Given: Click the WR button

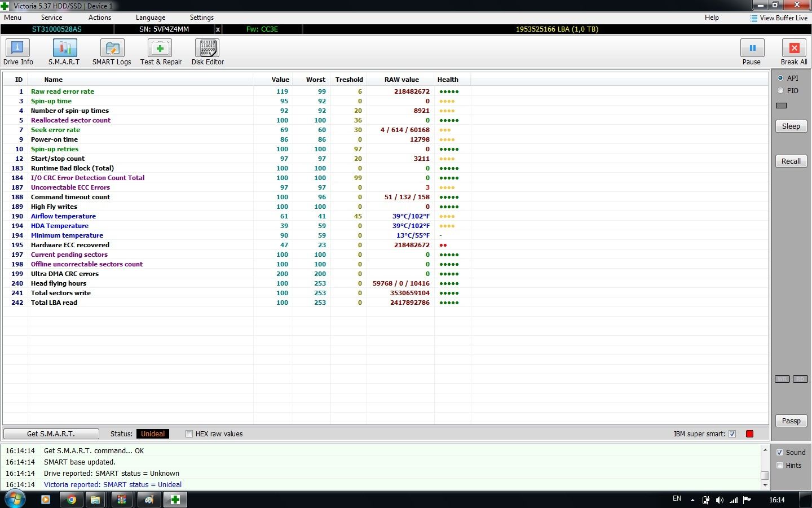Looking at the screenshot, I should [x=782, y=379].
